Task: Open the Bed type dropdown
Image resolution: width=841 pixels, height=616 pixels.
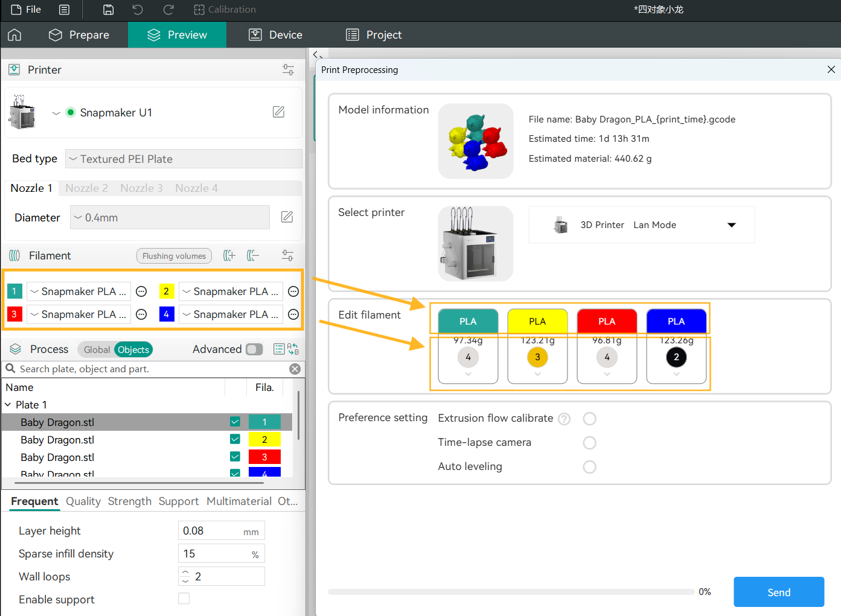Action: pyautogui.click(x=183, y=158)
